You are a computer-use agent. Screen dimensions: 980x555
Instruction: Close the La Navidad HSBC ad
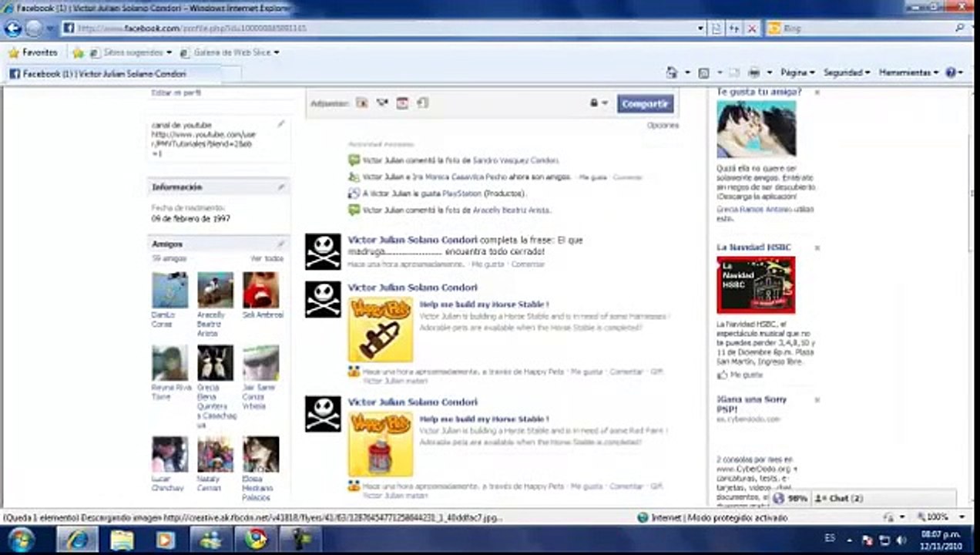817,247
